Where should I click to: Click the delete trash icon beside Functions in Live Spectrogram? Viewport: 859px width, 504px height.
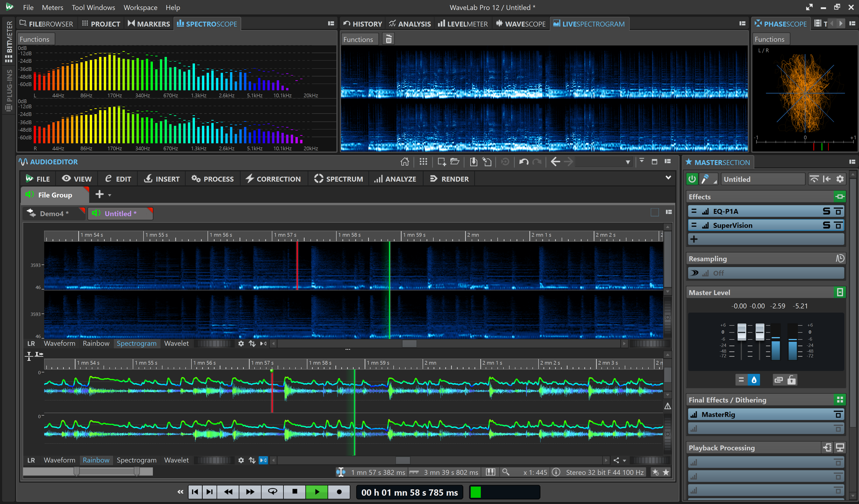388,39
